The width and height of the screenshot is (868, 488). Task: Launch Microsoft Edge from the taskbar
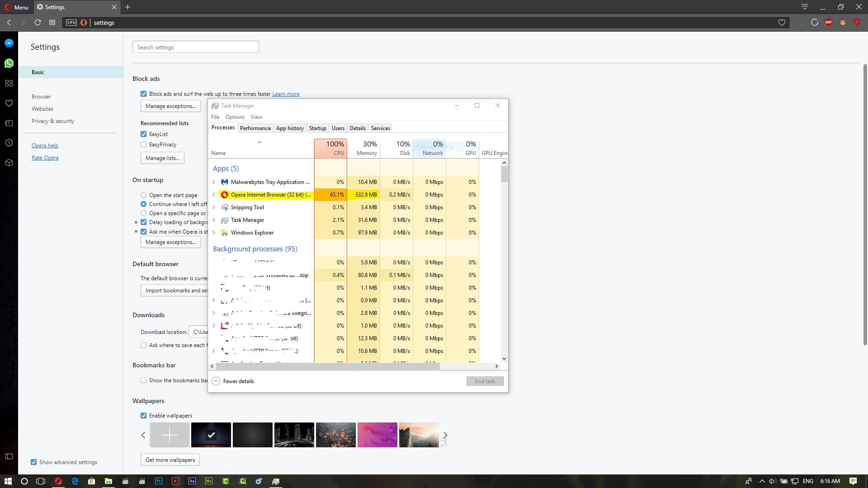click(x=75, y=481)
